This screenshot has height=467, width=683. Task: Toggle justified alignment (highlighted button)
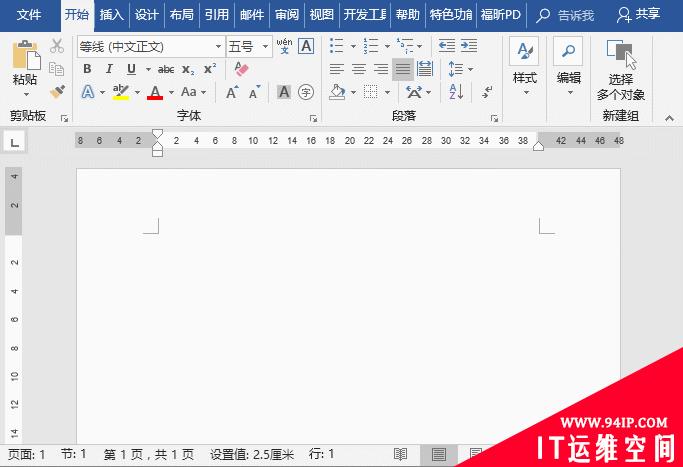coord(403,69)
